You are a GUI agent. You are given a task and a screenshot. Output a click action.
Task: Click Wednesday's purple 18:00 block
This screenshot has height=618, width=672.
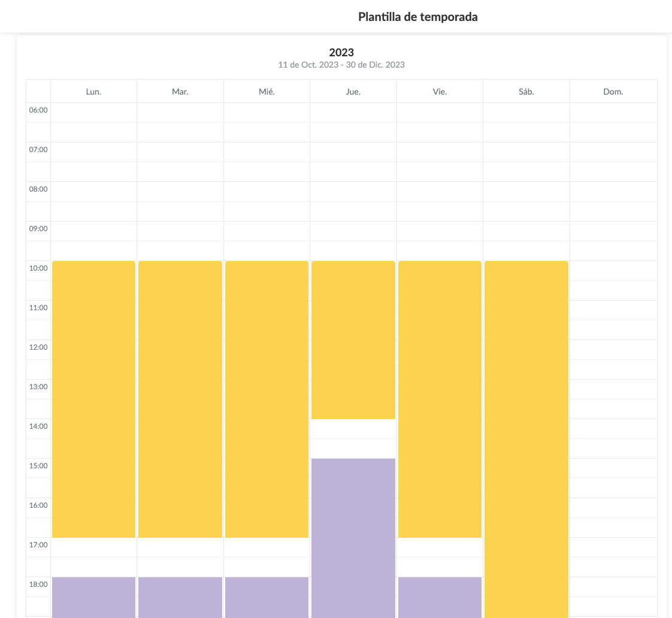click(x=267, y=597)
